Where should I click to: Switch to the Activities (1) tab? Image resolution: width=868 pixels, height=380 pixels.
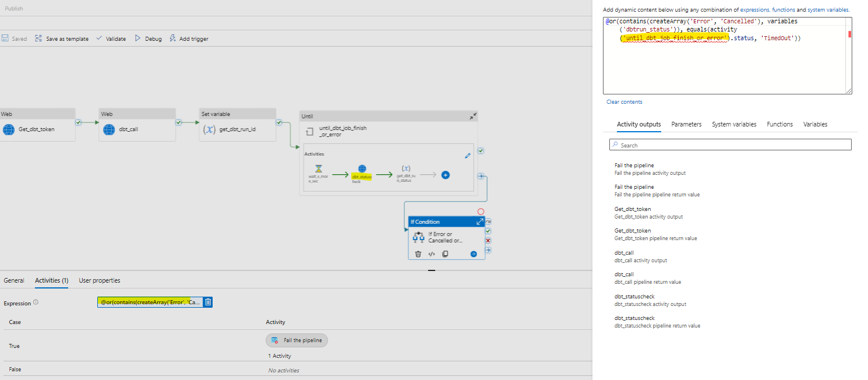tap(52, 280)
